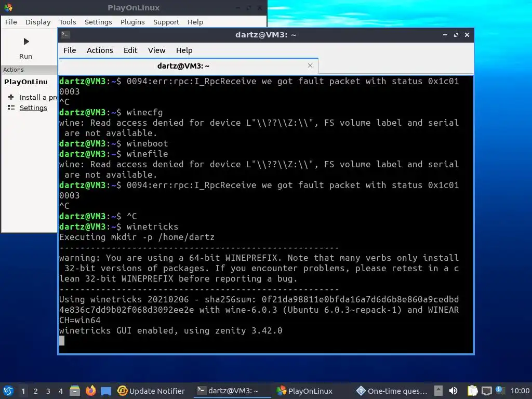Open the terminal View menu

coord(156,50)
